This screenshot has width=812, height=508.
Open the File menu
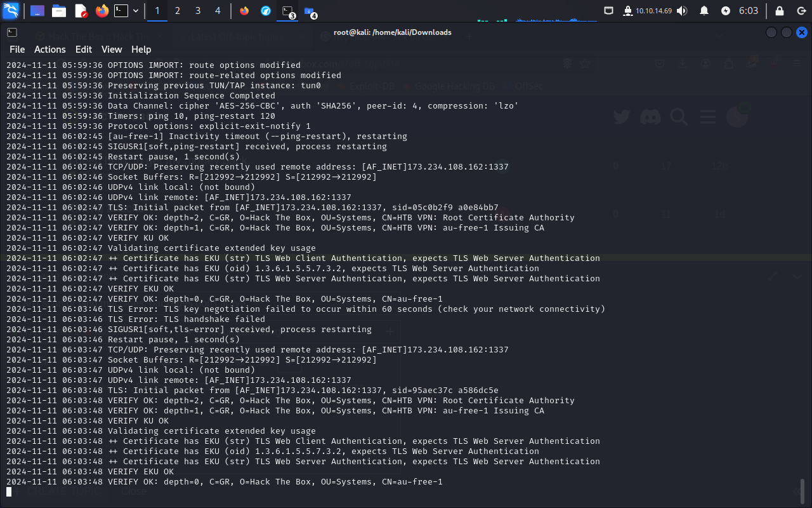pyautogui.click(x=17, y=50)
